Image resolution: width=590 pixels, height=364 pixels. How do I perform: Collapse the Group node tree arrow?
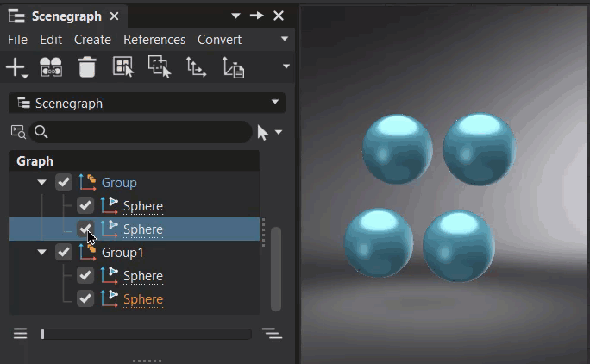pos(41,183)
